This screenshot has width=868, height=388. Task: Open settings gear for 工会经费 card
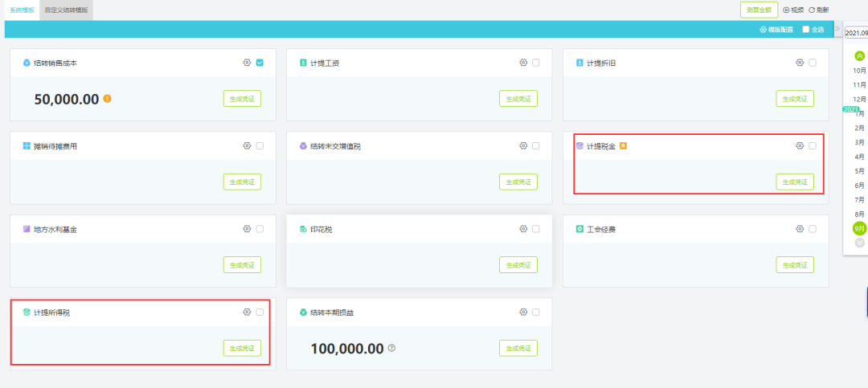[x=800, y=229]
